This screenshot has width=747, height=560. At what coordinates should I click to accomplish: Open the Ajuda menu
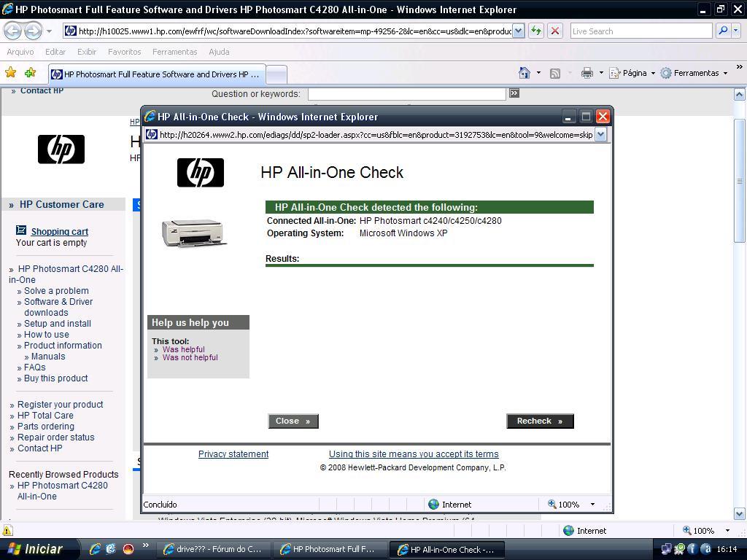pos(219,52)
